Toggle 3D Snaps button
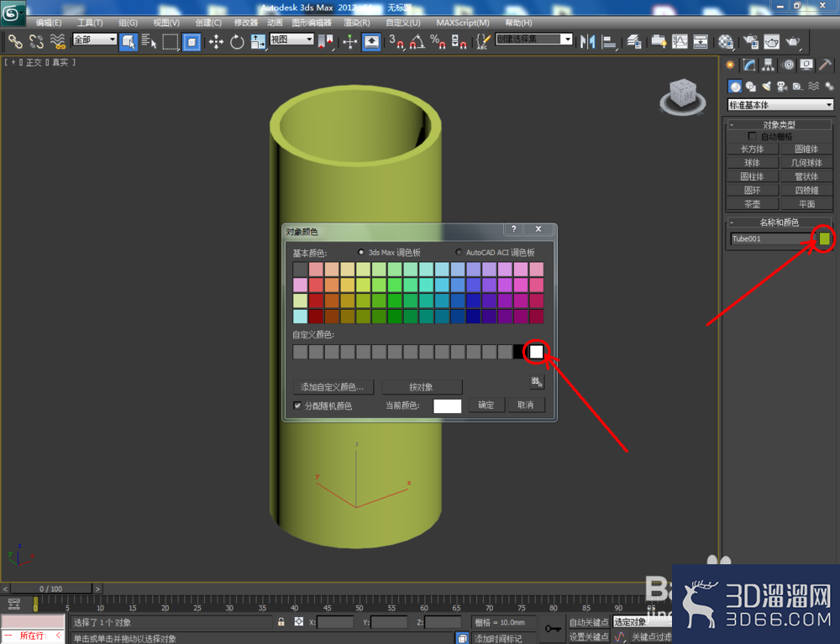 [x=396, y=41]
